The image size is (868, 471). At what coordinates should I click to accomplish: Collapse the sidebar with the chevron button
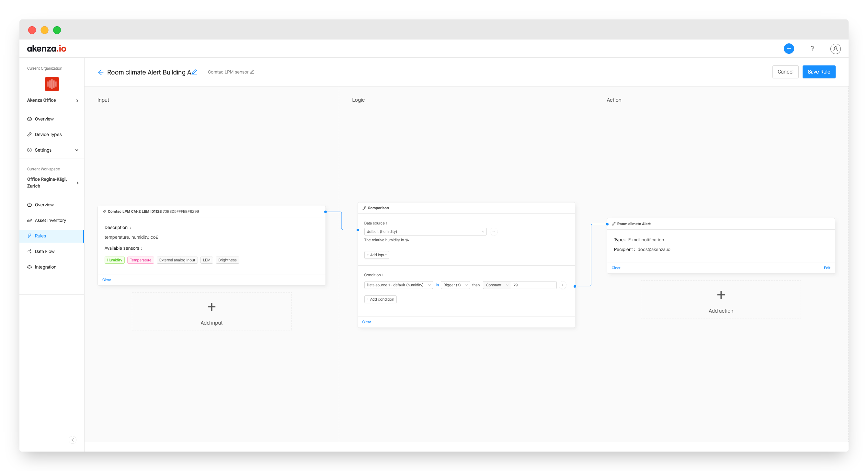tap(73, 440)
